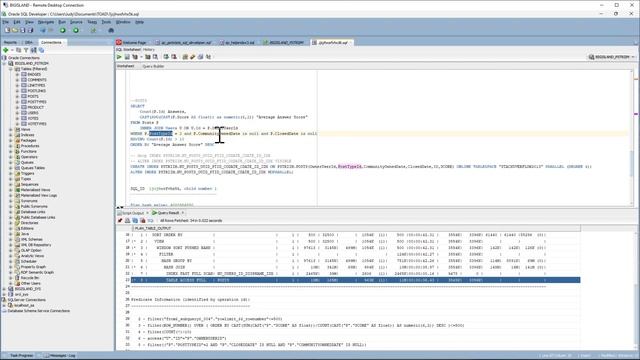Click the Run Script icon in worksheet toolbar

pyautogui.click(x=127, y=57)
